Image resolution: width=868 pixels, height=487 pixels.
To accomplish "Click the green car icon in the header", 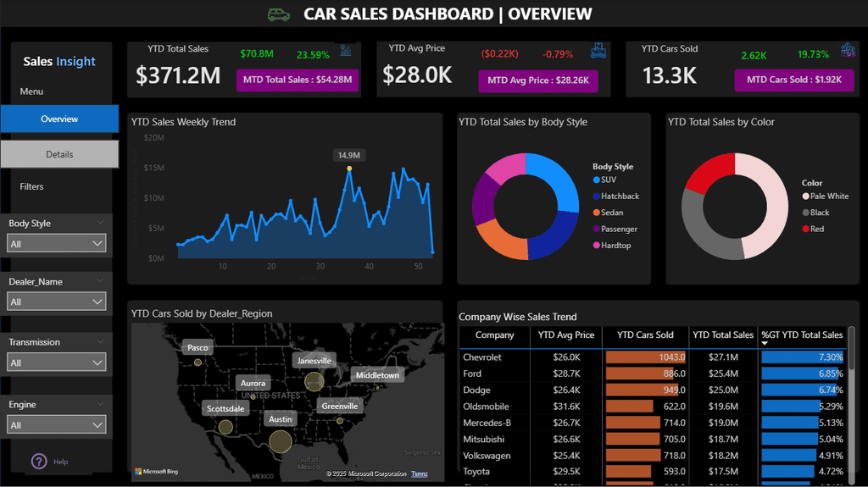I will pos(278,14).
